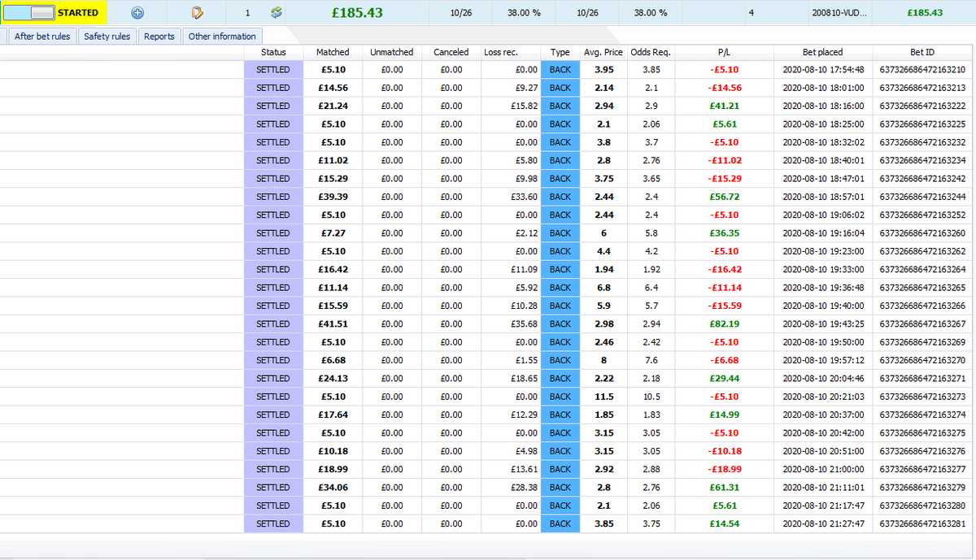Select the Other information tab

pos(222,37)
